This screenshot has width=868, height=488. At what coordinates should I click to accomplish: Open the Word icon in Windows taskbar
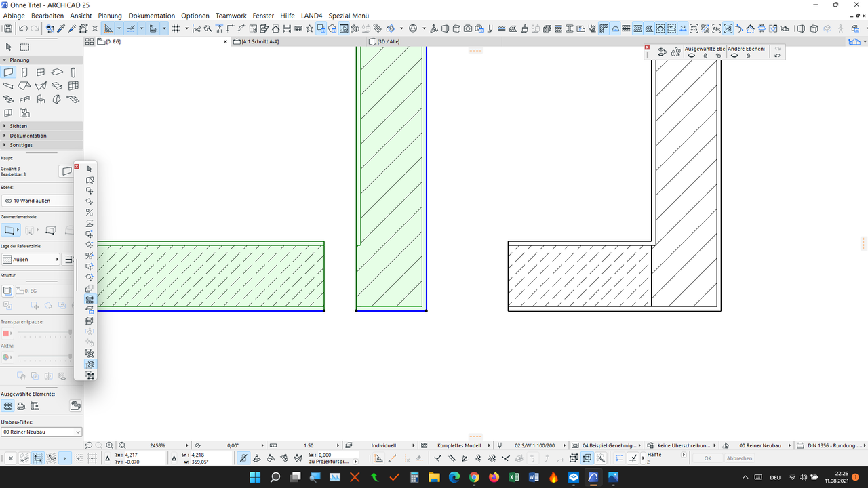(x=534, y=477)
